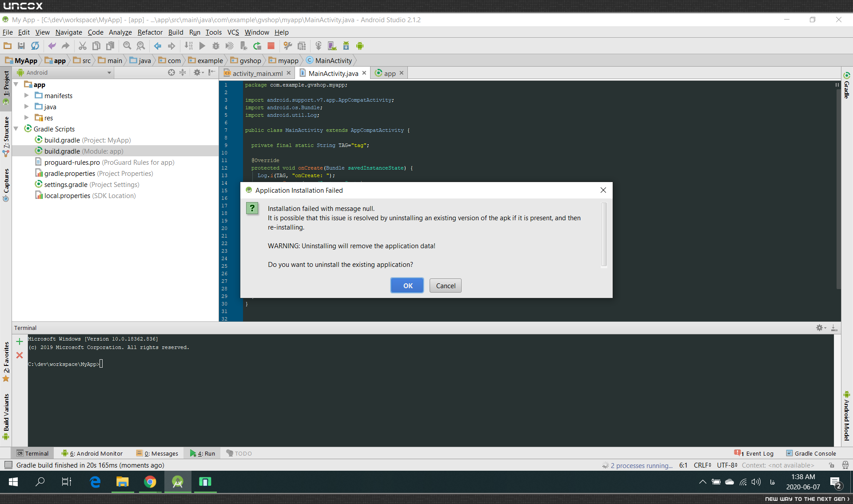Click Cancel in Installation Failed dialog
The width and height of the screenshot is (853, 504).
[446, 286]
